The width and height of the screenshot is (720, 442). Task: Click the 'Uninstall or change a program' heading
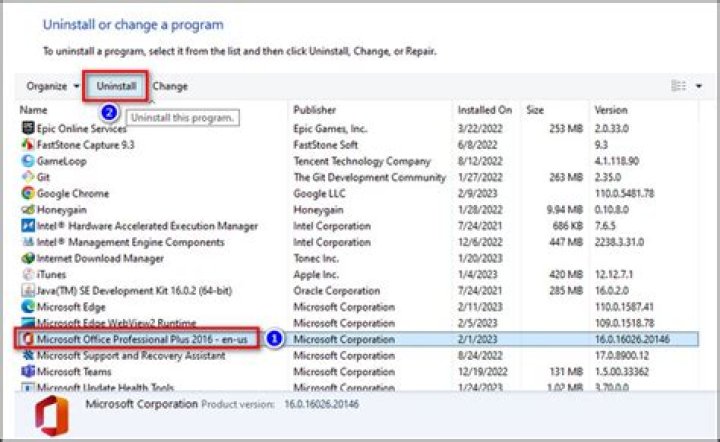pyautogui.click(x=133, y=25)
